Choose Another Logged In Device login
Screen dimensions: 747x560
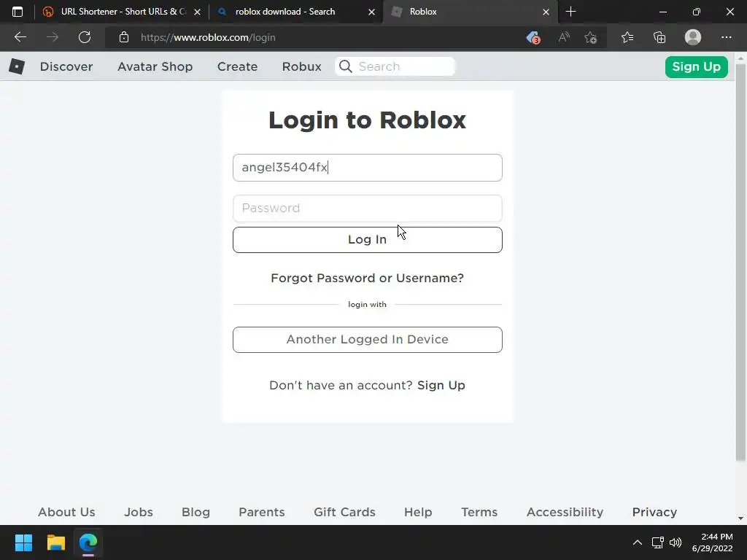[368, 340]
